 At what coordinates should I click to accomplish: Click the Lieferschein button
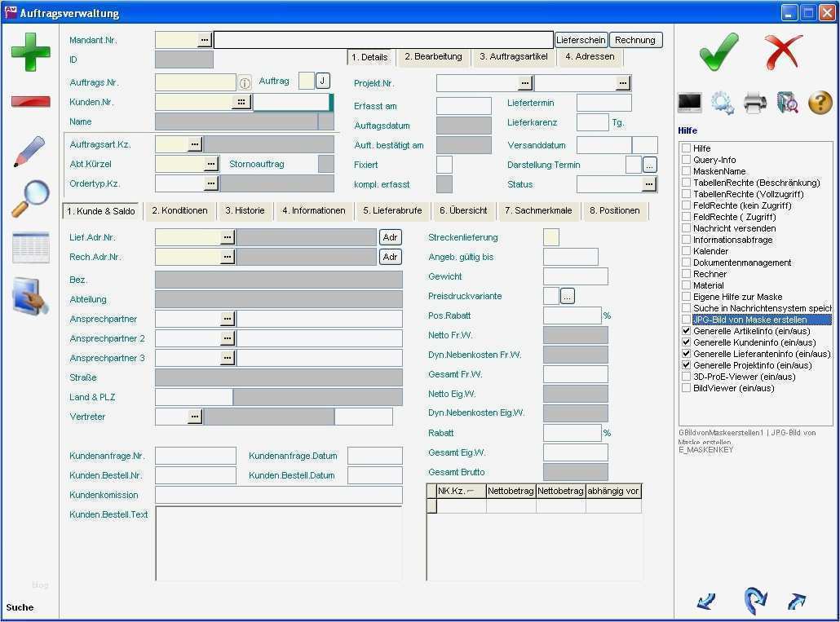tap(581, 40)
